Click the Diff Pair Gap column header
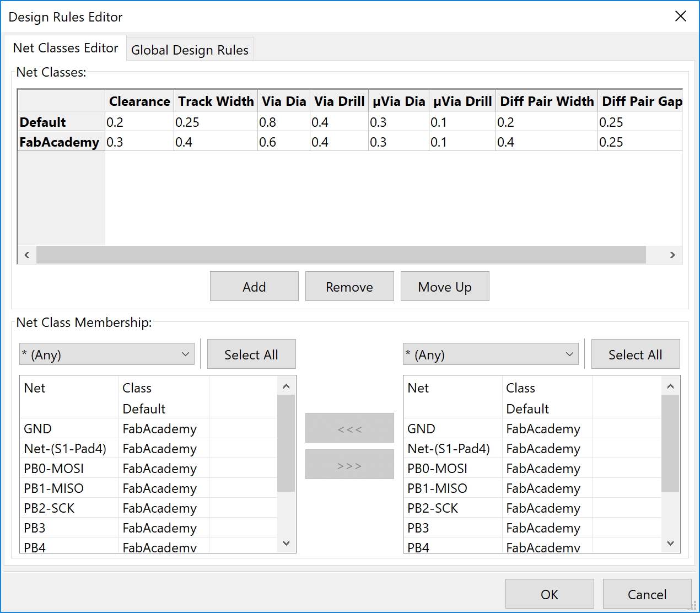700x613 pixels. 640,101
